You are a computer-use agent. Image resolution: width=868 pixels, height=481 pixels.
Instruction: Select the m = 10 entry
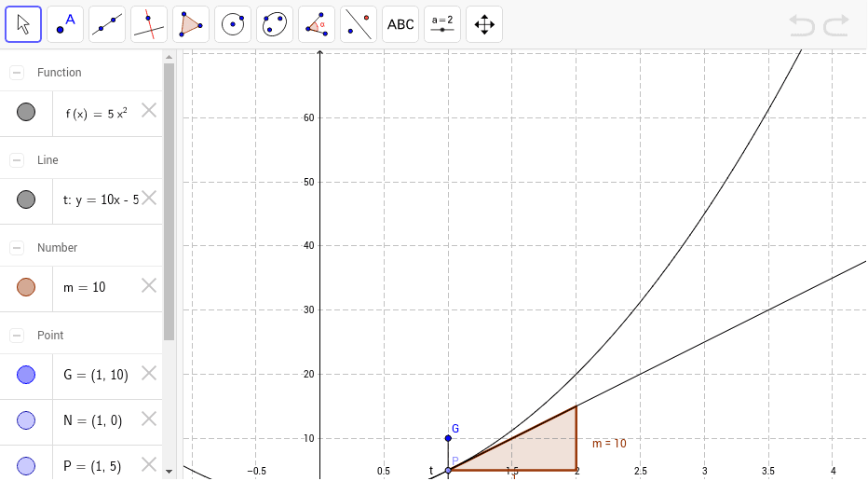[84, 287]
